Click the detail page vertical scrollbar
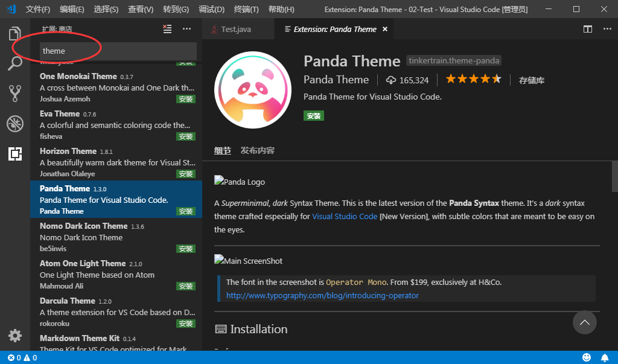Image resolution: width=618 pixels, height=364 pixels. 614,176
